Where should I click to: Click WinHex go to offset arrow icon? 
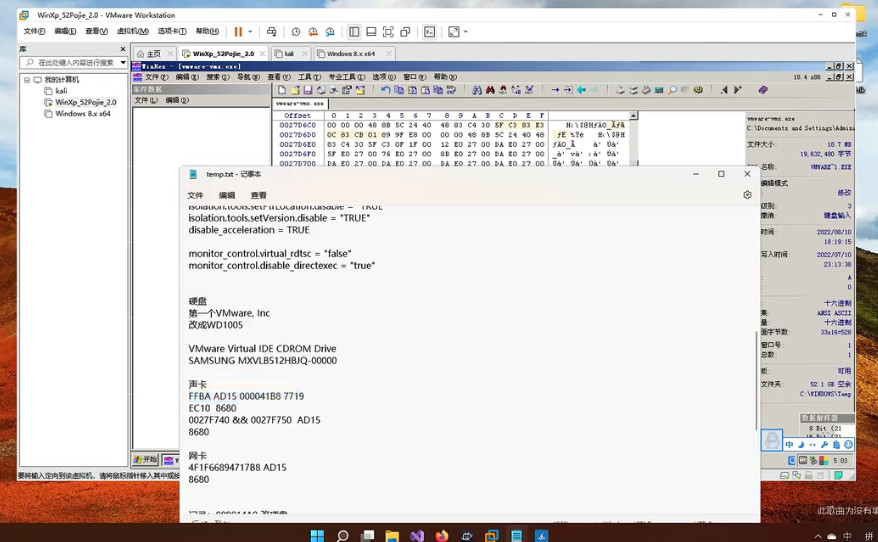[555, 90]
